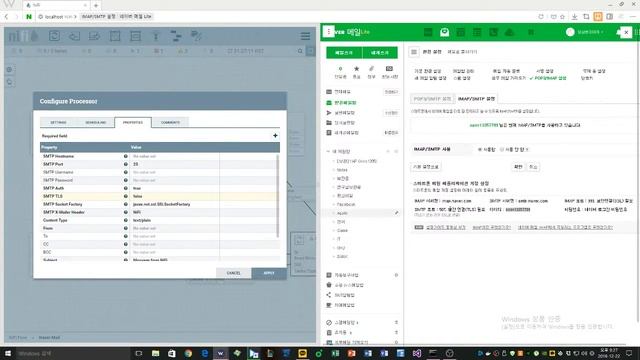Click the confirm button under IMAP settings

[518, 167]
